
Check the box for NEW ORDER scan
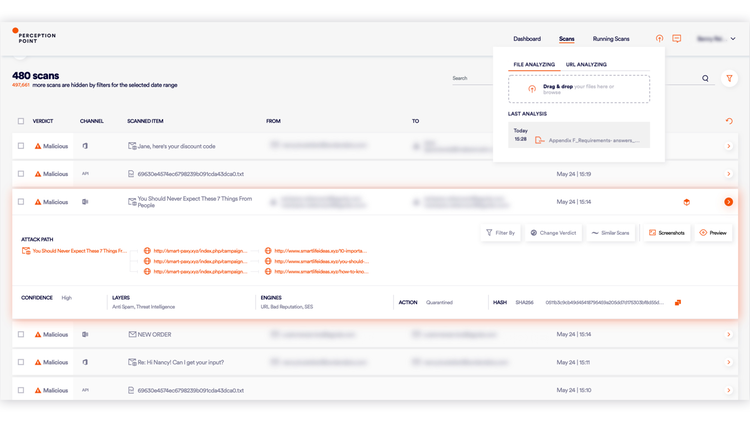tap(20, 334)
